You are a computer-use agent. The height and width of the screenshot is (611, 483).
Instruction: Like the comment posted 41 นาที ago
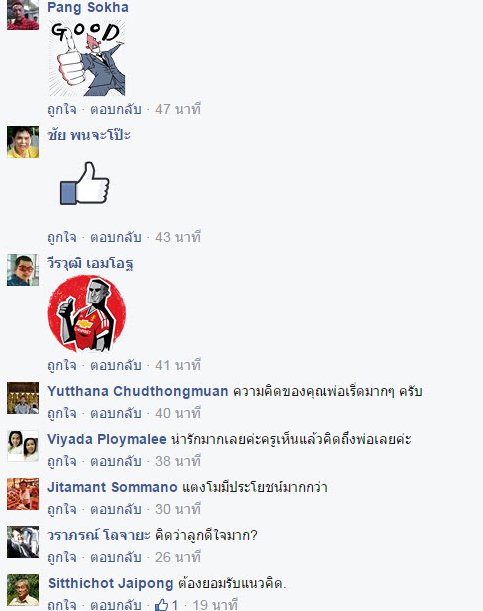[x=62, y=366]
